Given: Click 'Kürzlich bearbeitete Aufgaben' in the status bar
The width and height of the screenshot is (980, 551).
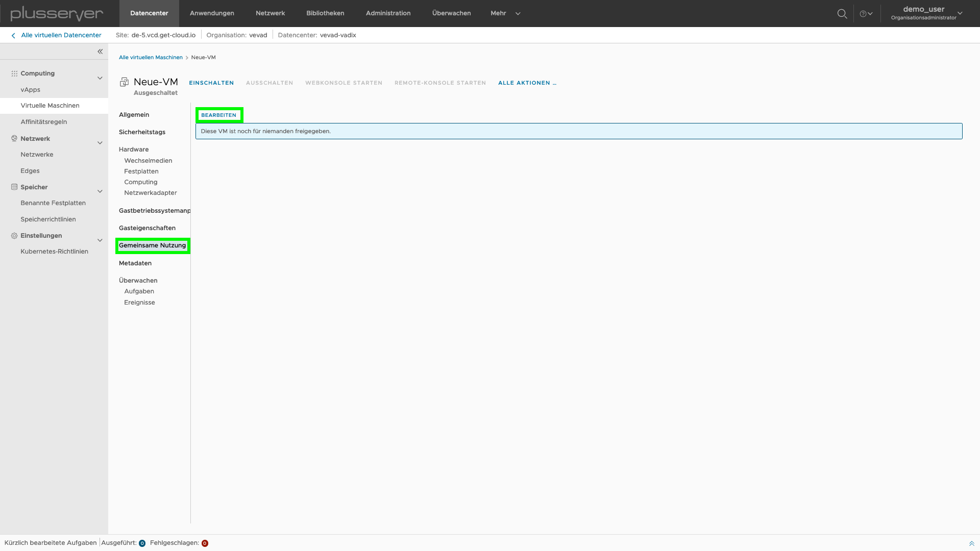Looking at the screenshot, I should (x=51, y=543).
